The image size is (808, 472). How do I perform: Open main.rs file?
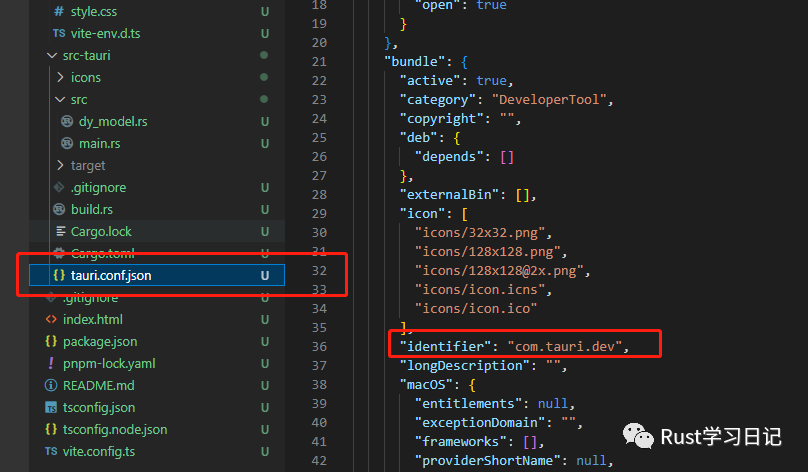99,144
